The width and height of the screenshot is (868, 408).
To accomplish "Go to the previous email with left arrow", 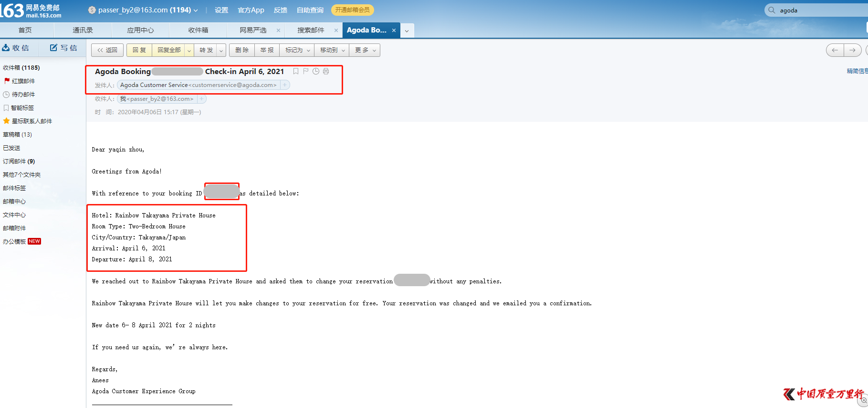I will (835, 50).
